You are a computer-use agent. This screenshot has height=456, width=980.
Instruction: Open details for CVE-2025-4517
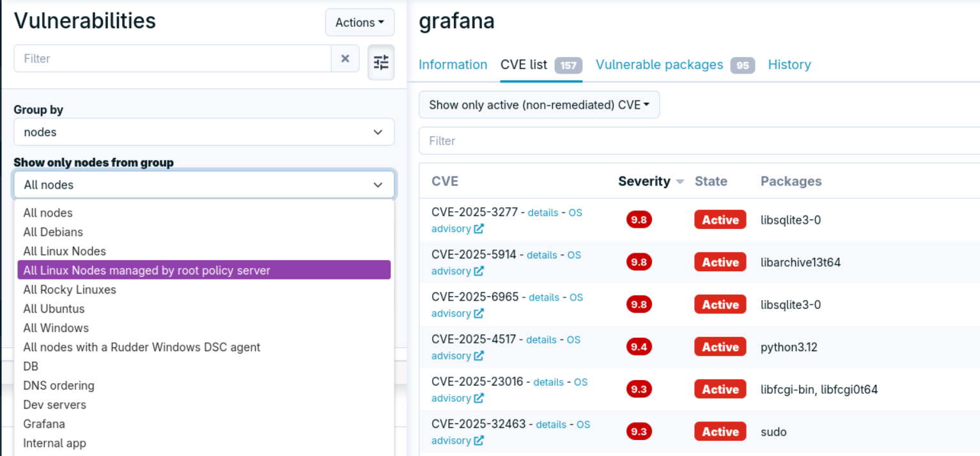click(541, 340)
